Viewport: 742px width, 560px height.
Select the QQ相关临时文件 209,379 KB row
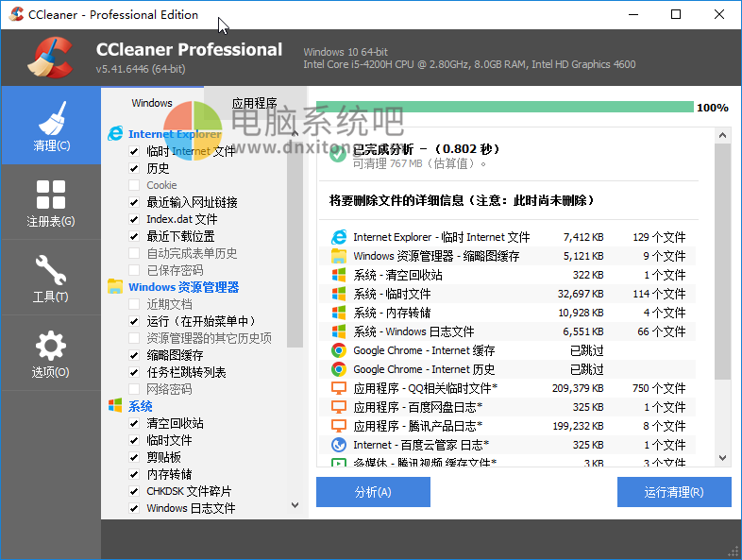508,388
